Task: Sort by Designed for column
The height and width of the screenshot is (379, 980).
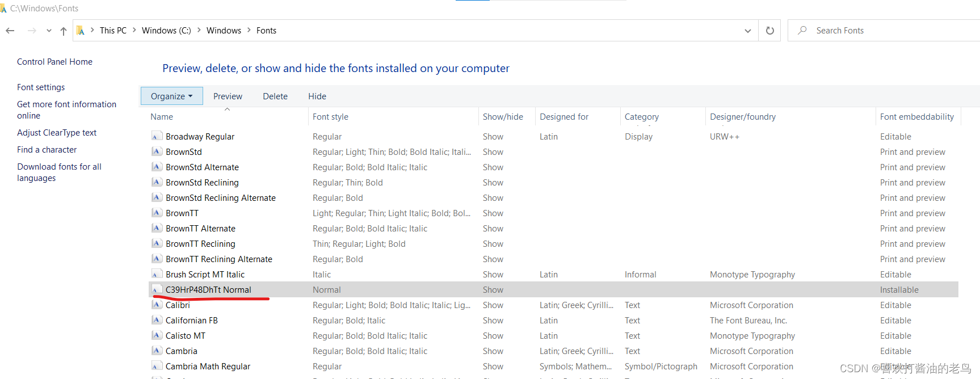Action: point(564,117)
